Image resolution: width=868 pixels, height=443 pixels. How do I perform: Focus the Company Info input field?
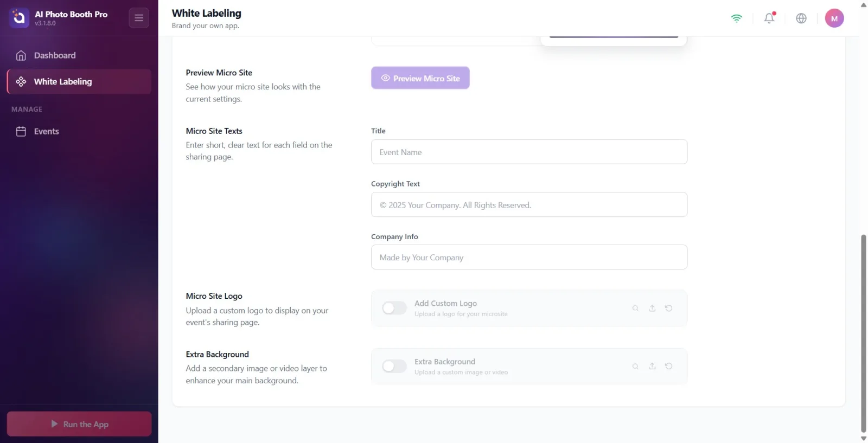529,257
